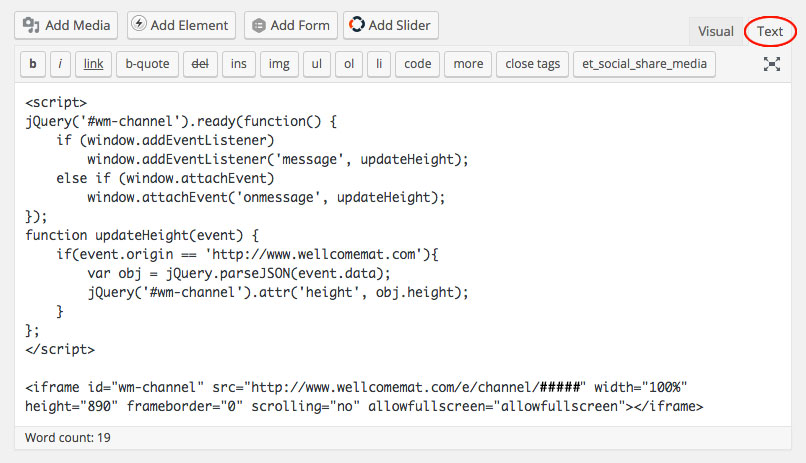Screen dimensions: 806x463
Task: Switch to the Text editor tab
Action: click(x=770, y=31)
